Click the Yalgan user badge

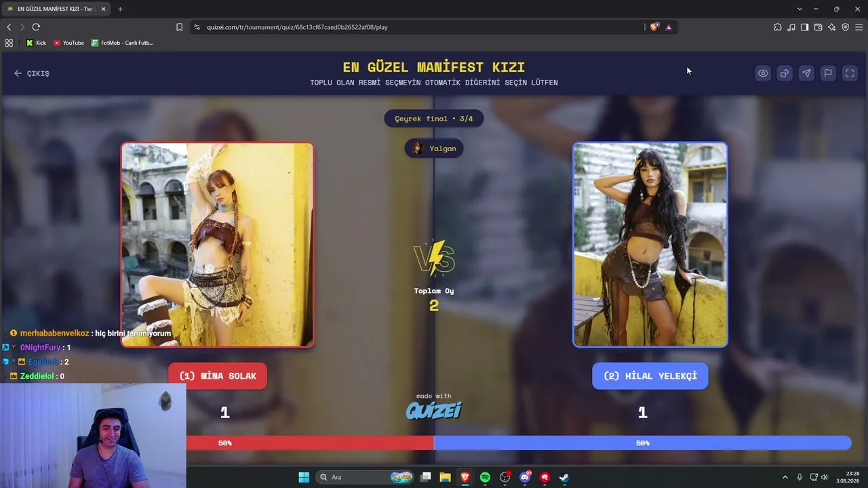pos(434,148)
